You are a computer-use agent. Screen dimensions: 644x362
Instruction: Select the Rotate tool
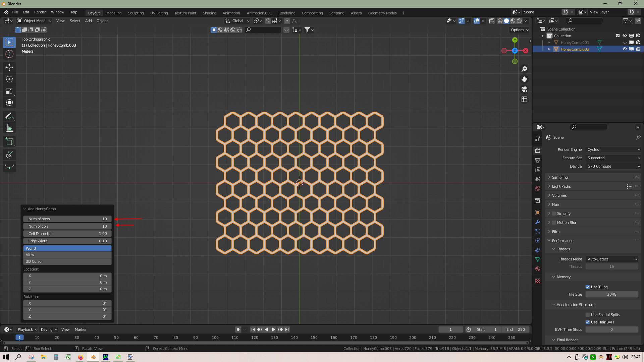9,79
